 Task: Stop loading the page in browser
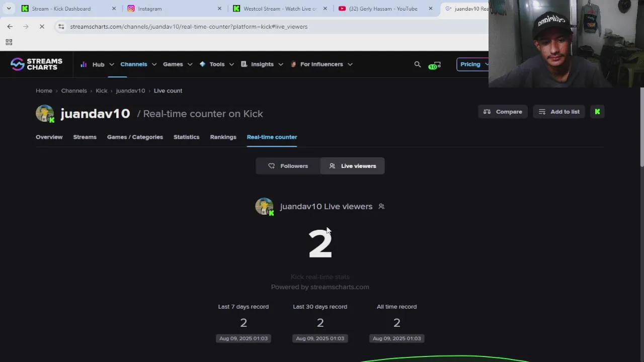[x=42, y=27]
